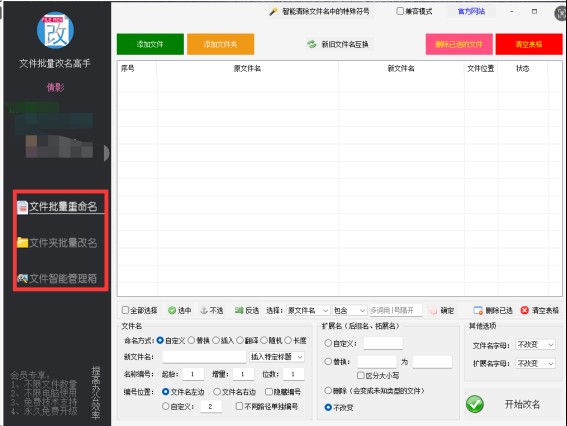Click the 删除已选 icon in bottom toolbar
567x426 pixels.
pos(478,310)
